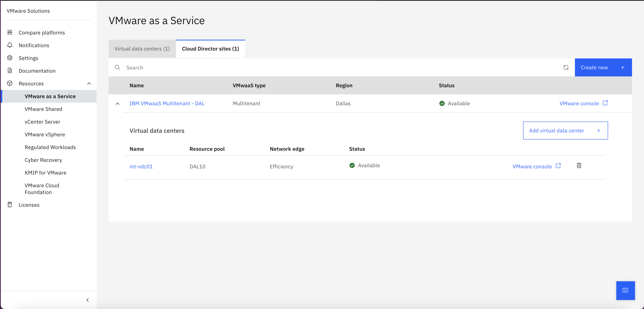The width and height of the screenshot is (644, 309).
Task: Collapse the Resources section chevron
Action: coord(89,84)
